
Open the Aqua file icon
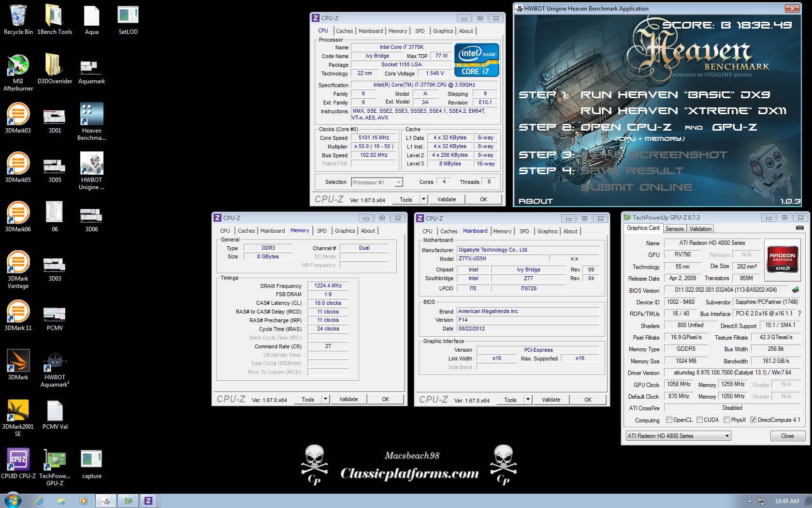pyautogui.click(x=91, y=20)
